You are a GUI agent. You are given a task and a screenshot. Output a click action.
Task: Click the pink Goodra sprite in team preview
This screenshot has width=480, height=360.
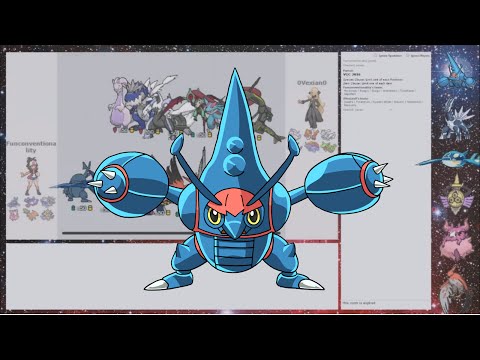[x=121, y=104]
